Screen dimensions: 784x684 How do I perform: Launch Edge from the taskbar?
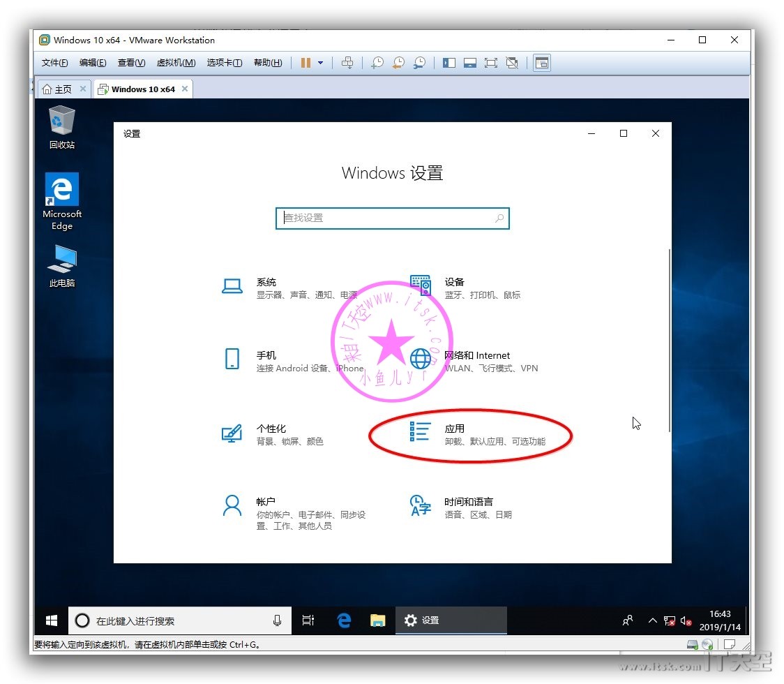pyautogui.click(x=343, y=620)
